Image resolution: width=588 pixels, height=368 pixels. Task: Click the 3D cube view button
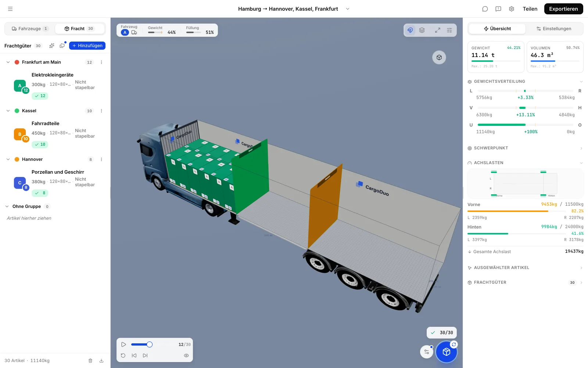(x=439, y=57)
